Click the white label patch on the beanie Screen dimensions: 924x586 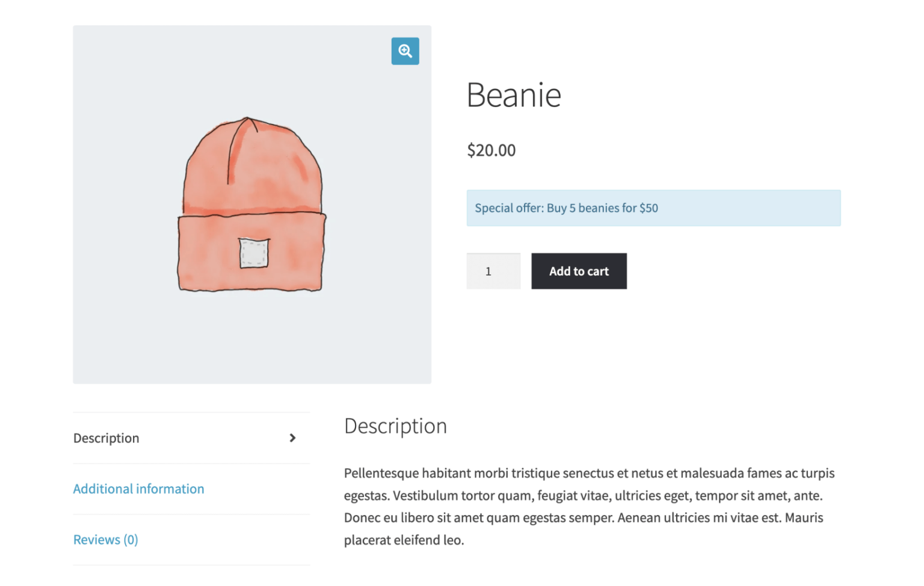tap(254, 253)
